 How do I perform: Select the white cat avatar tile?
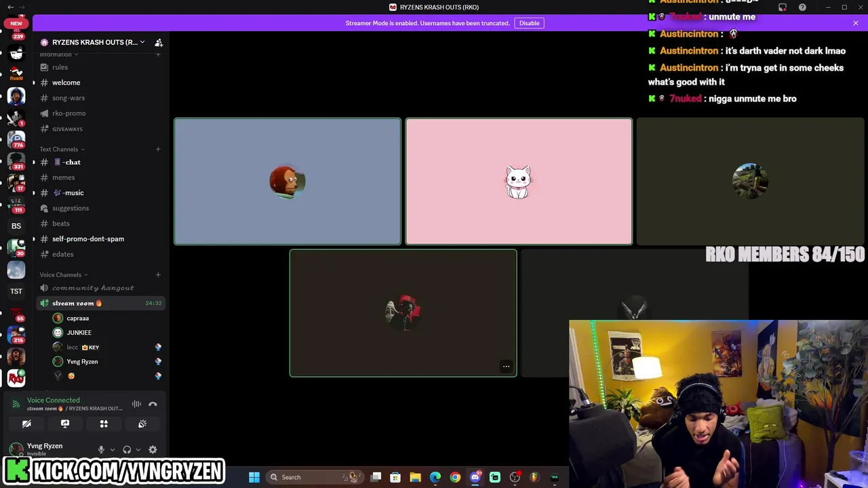519,182
